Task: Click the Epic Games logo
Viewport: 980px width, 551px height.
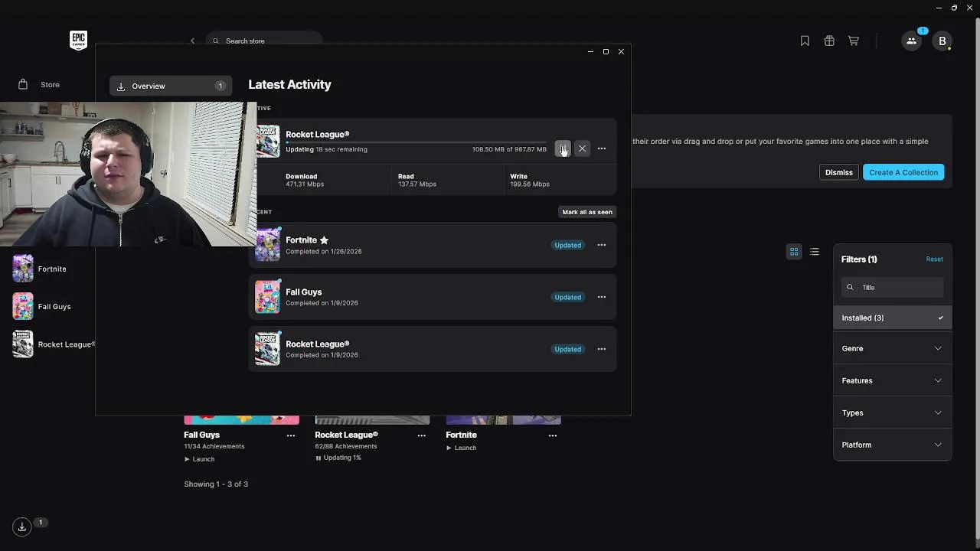Action: [78, 40]
